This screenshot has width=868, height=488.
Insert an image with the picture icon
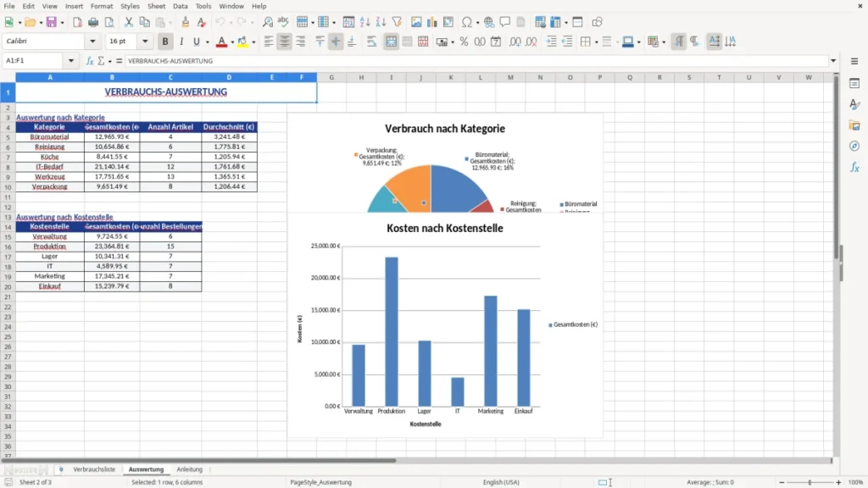[x=416, y=22]
